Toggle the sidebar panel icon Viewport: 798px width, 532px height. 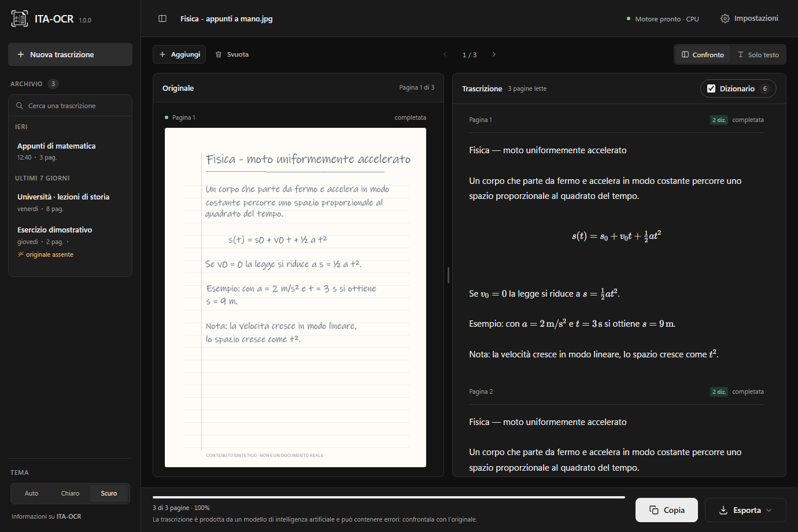[162, 19]
